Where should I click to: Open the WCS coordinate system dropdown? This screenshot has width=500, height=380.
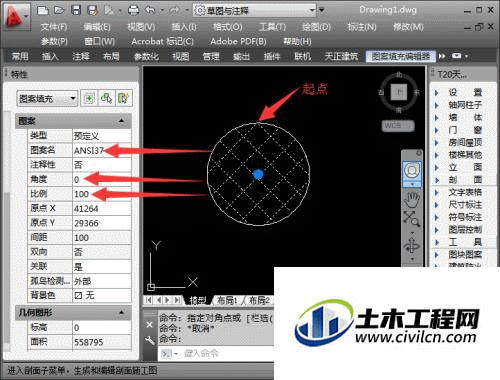click(398, 126)
